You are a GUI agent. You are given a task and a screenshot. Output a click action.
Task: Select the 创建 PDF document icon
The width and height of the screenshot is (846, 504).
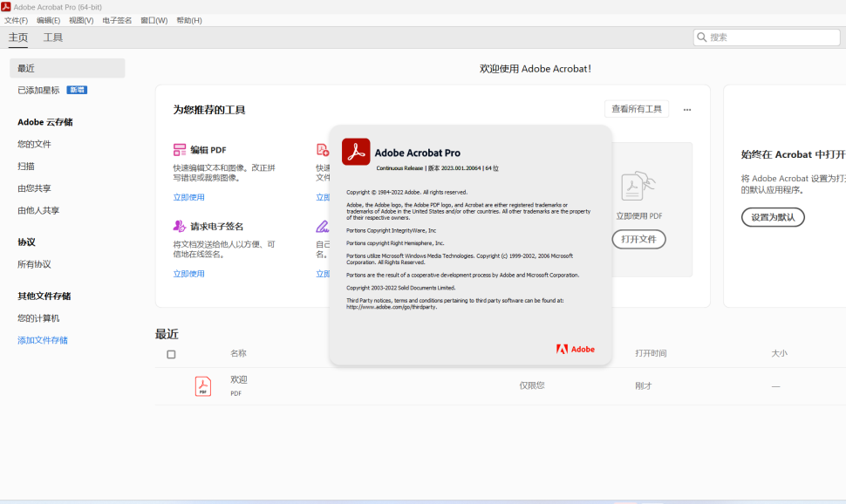coord(321,150)
